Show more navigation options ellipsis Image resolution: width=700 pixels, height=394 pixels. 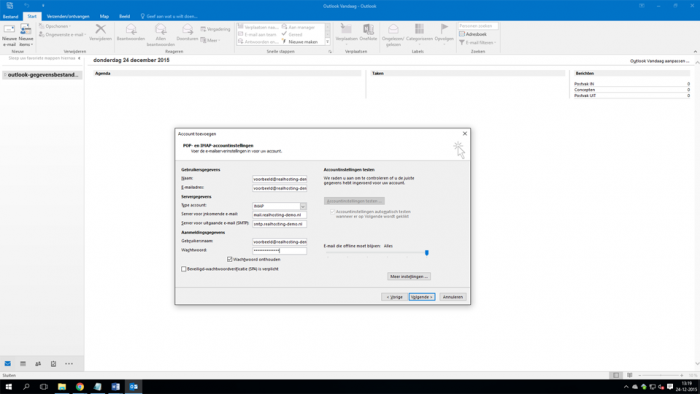click(x=69, y=364)
